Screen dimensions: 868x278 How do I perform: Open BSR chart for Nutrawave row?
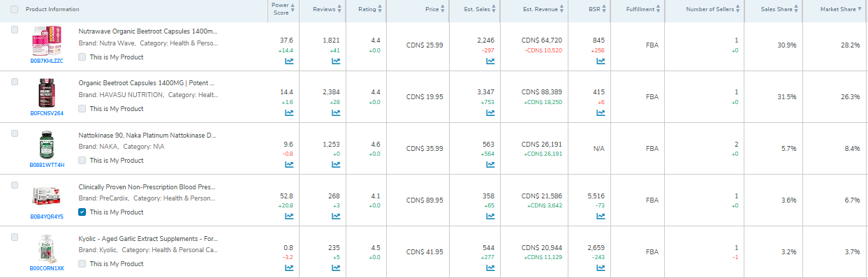pyautogui.click(x=601, y=61)
